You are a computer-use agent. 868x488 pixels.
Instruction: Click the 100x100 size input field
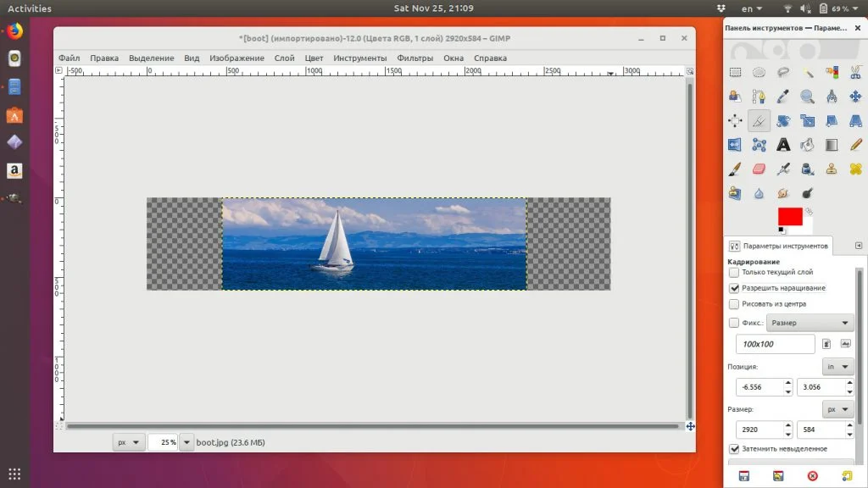click(775, 344)
